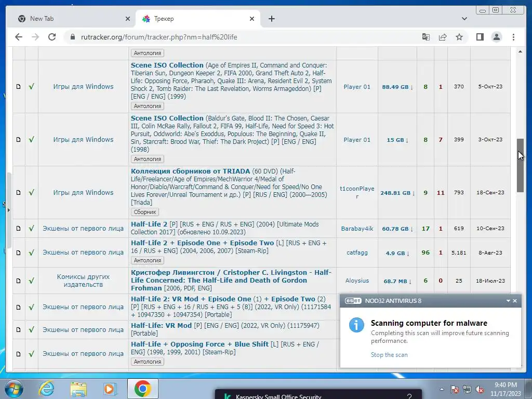Toggle the Chrome side panel icon
The image size is (532, 399).
point(480,37)
